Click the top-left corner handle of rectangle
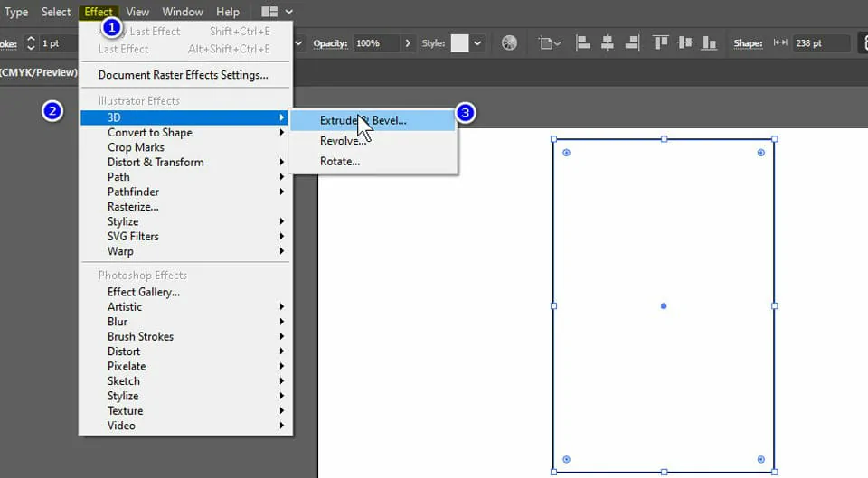Screen dimensions: 868x478 (x=553, y=139)
